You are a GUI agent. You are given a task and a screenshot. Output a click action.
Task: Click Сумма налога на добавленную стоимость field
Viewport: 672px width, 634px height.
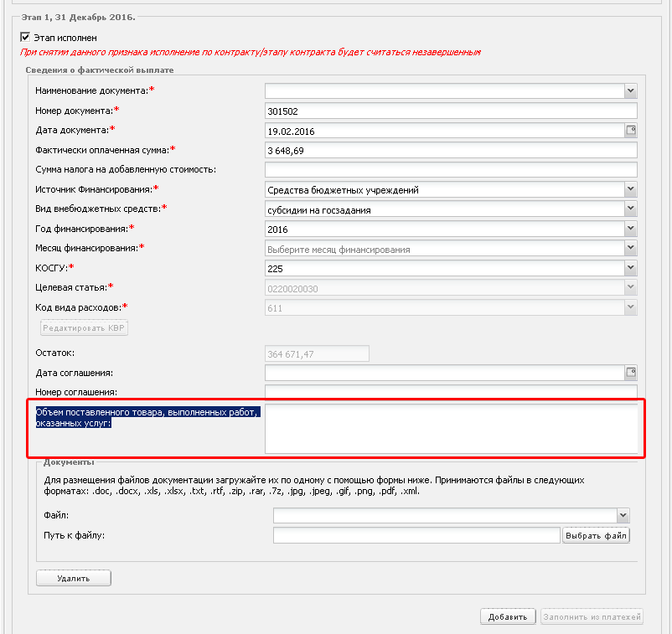coord(451,170)
